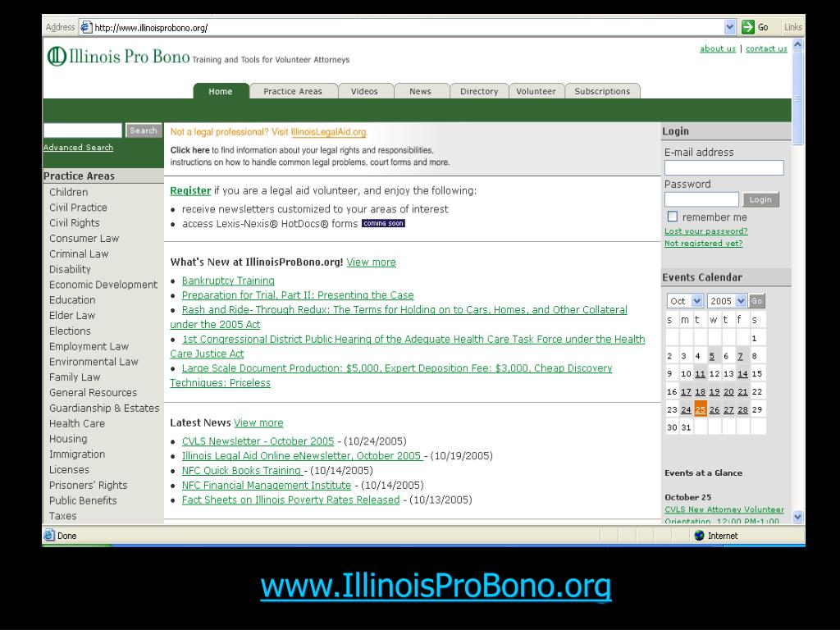The width and height of the screenshot is (840, 630).
Task: Go to the Directory tab
Action: click(x=479, y=91)
